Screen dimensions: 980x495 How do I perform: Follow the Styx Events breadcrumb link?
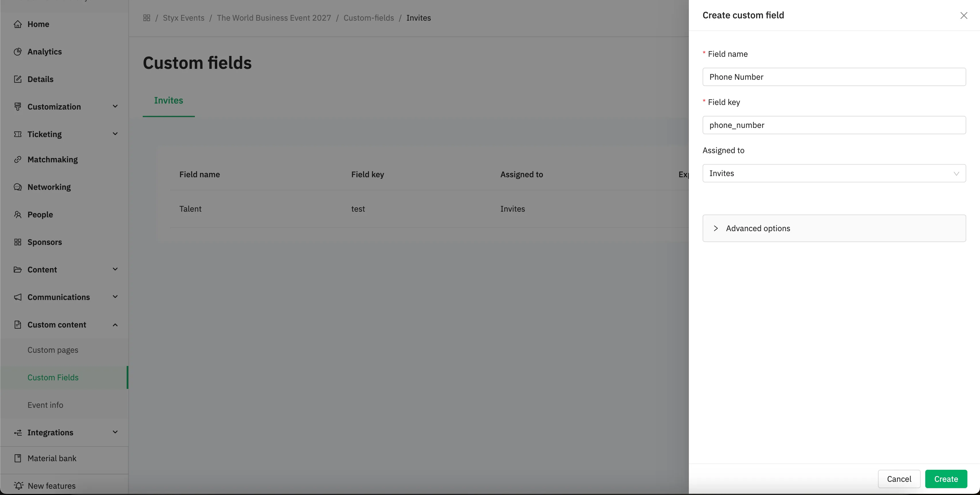183,18
